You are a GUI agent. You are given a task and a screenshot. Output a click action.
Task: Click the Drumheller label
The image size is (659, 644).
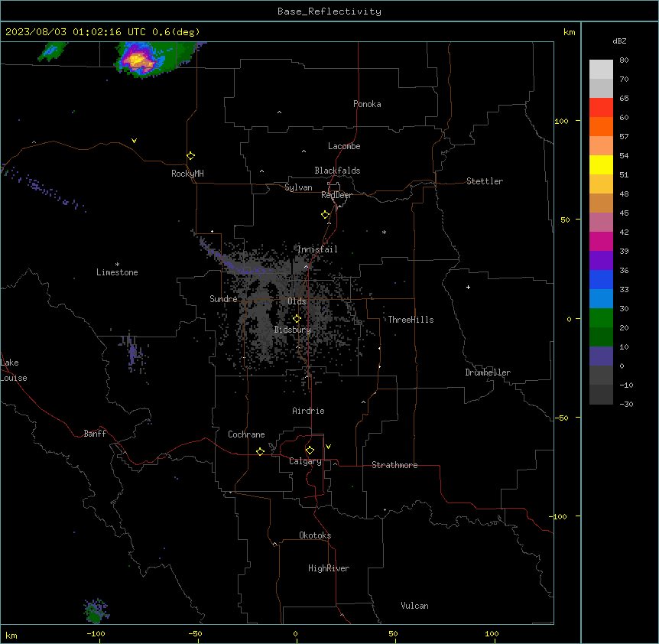[x=488, y=372]
